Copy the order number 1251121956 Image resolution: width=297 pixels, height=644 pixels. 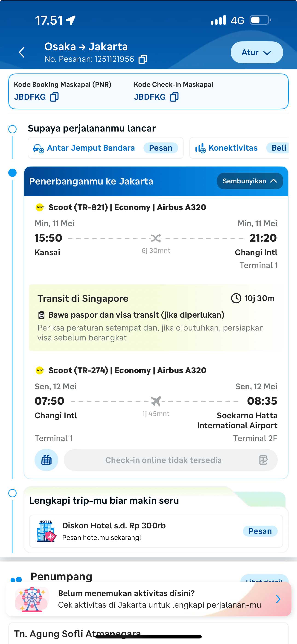[143, 59]
